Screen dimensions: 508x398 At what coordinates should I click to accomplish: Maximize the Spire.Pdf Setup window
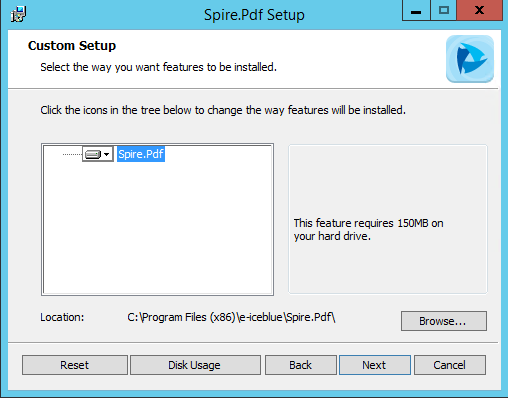pos(444,11)
